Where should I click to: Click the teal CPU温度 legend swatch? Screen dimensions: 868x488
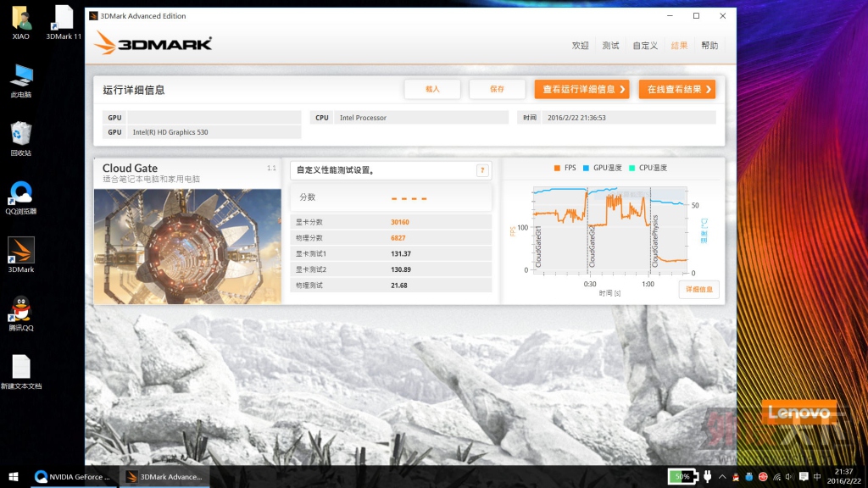click(632, 168)
